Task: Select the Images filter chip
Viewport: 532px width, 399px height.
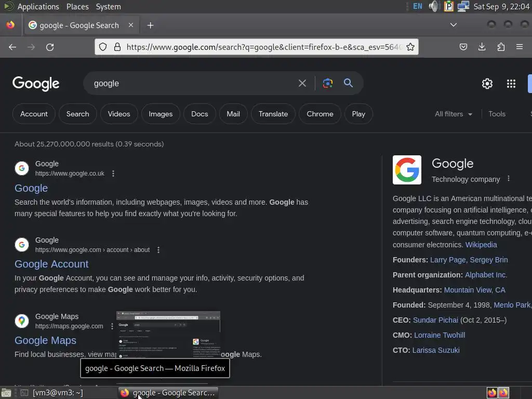Action: pyautogui.click(x=161, y=114)
